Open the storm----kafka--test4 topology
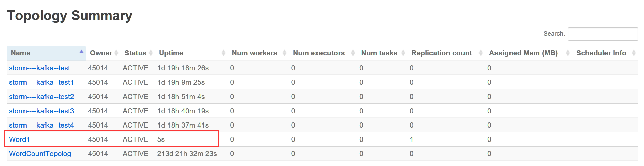 (41, 125)
